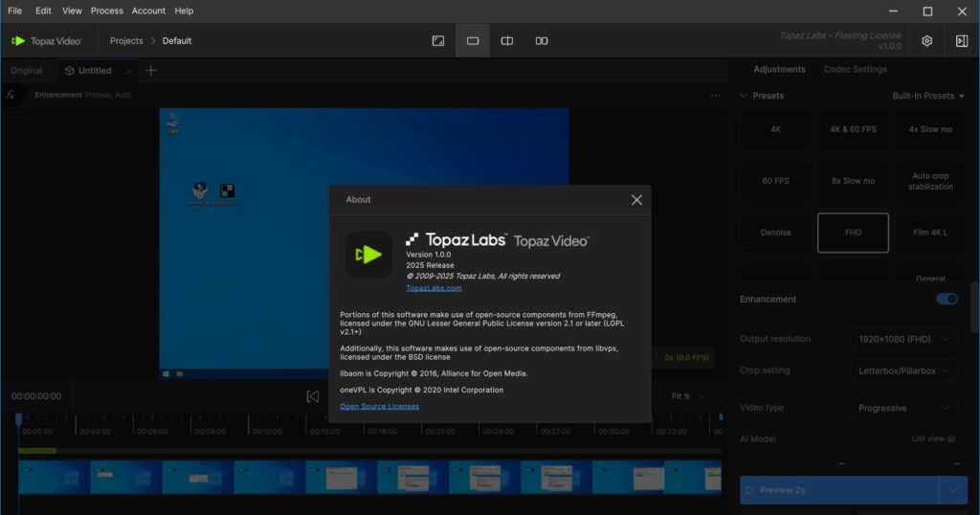This screenshot has height=515, width=980.
Task: Switch to the Codec Settings tab
Action: point(855,69)
